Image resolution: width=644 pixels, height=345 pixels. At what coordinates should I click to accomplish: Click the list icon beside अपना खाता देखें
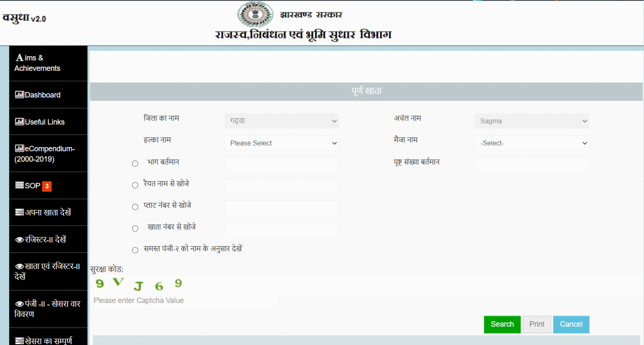coord(20,213)
